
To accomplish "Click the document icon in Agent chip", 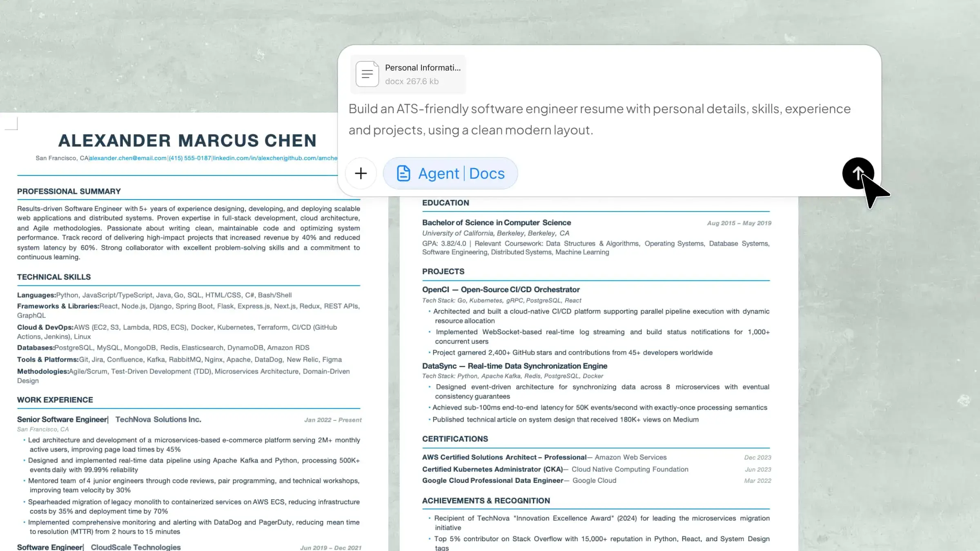I will [x=403, y=173].
